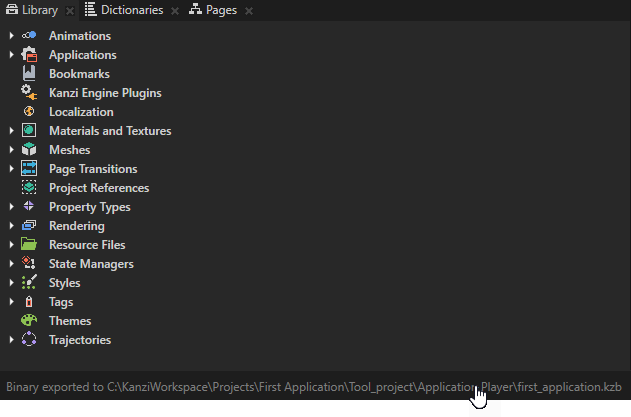Select the Bookmarks icon
Screen dimensions: 631x417
(x=29, y=74)
